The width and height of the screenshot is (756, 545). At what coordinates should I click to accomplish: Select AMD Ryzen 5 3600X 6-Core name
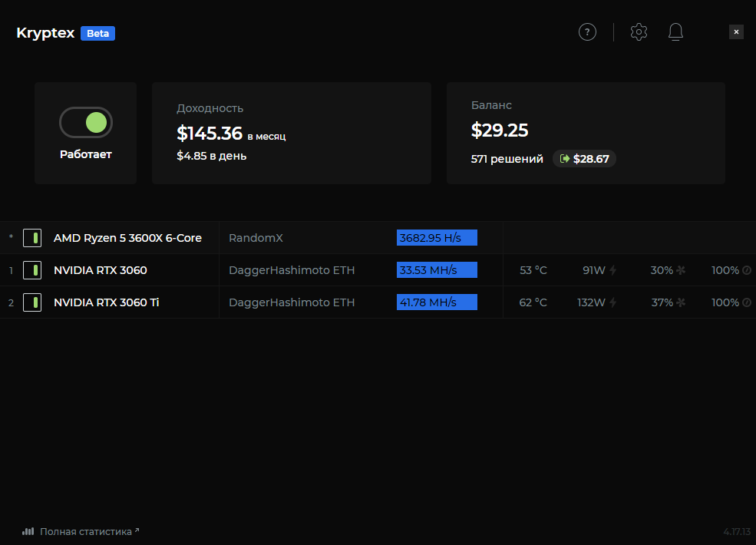click(127, 238)
